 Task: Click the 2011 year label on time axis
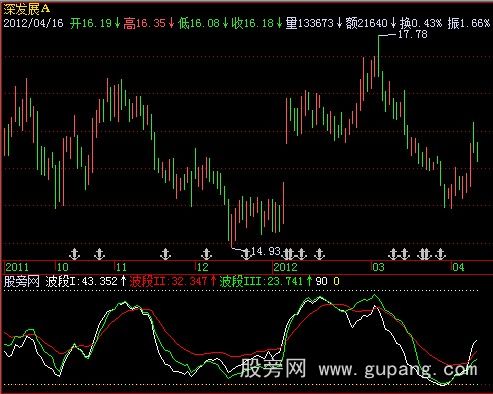17,267
